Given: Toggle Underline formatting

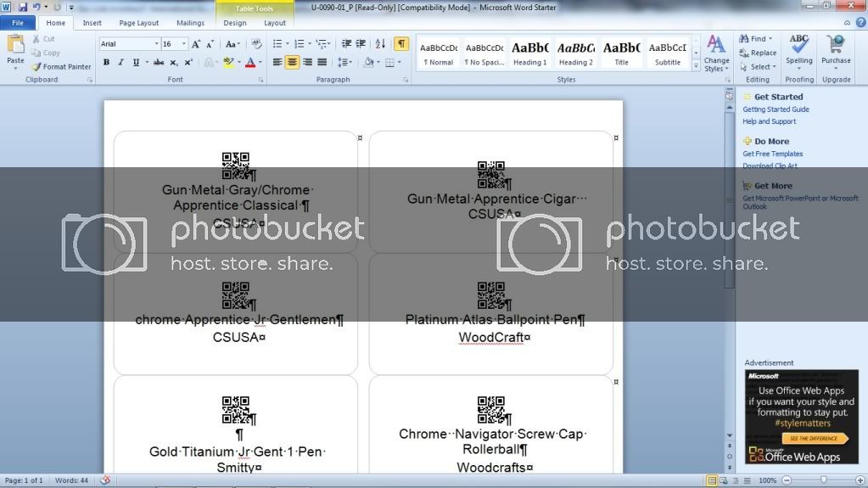Looking at the screenshot, I should pos(136,63).
